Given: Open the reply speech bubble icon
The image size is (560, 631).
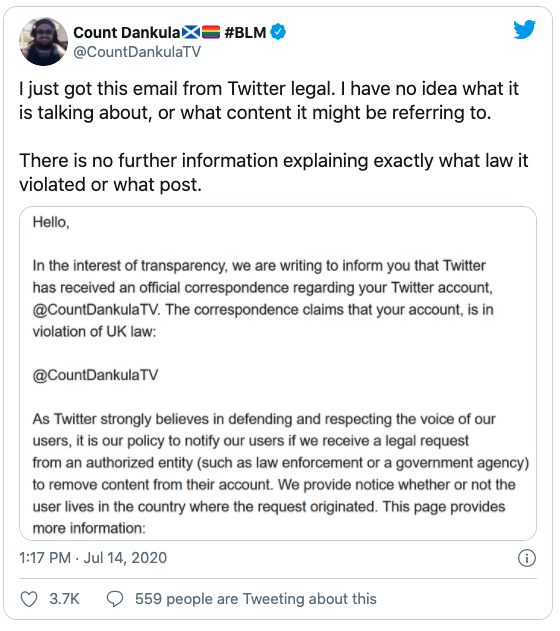Looking at the screenshot, I should (115, 599).
